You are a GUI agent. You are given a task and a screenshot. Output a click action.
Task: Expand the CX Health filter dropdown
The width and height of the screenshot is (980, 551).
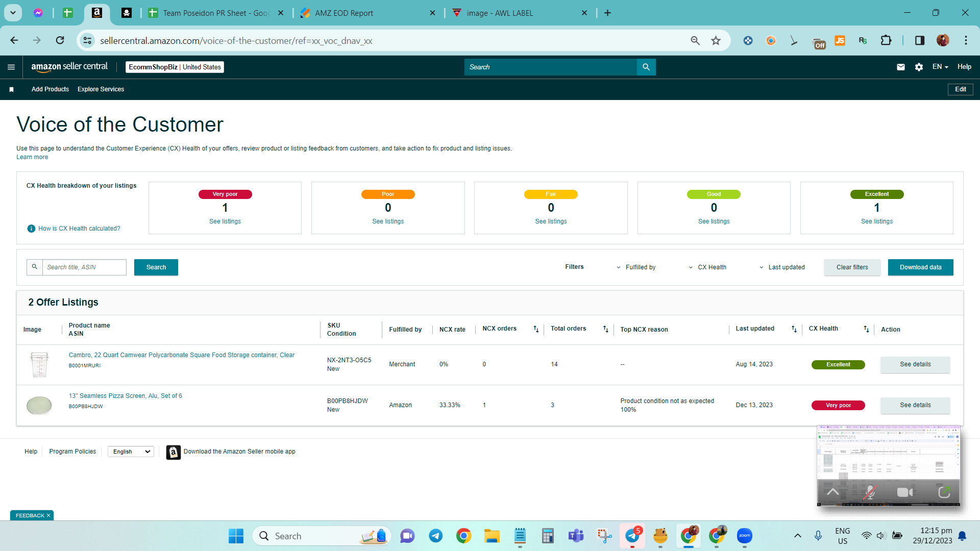click(x=707, y=267)
